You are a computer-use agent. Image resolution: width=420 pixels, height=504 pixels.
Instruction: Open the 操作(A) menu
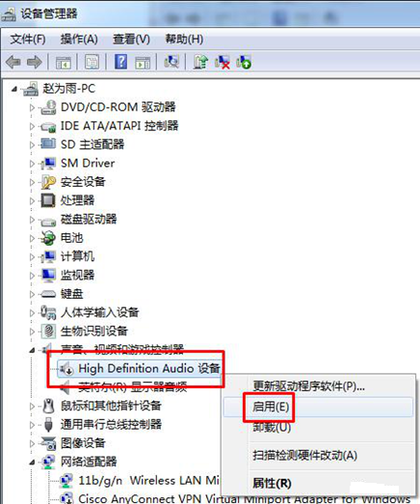(79, 40)
